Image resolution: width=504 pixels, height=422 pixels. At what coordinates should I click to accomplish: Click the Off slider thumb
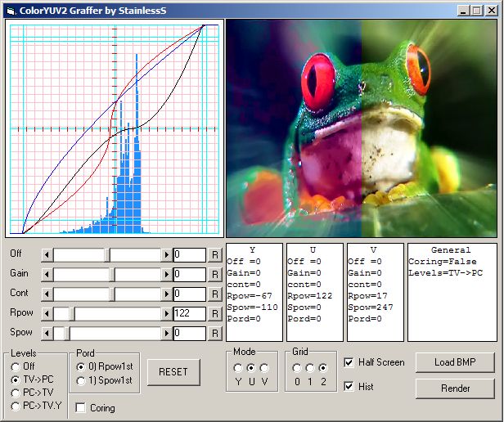107,255
